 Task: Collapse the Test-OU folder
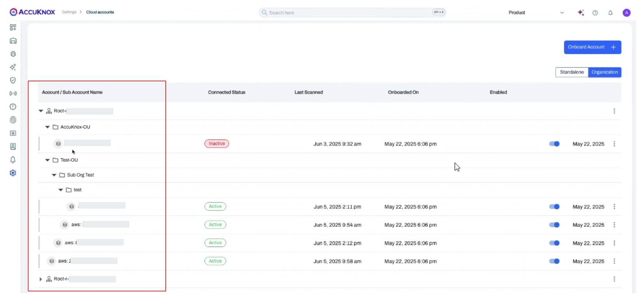[x=47, y=160]
